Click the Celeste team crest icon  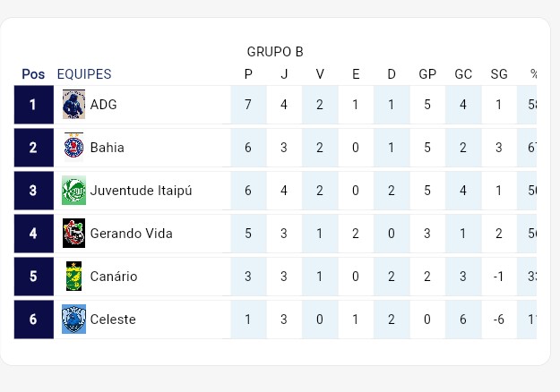coord(73,320)
